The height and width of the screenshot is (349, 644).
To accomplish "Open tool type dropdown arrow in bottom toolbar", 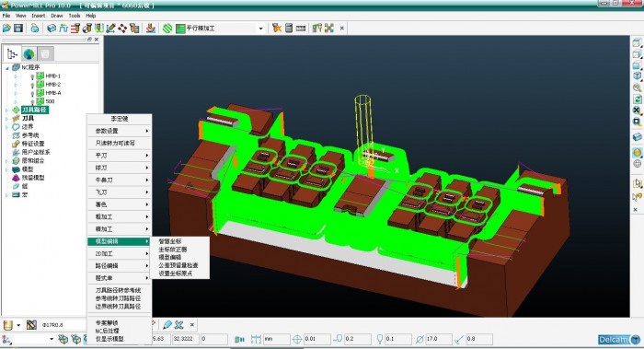I will pyautogui.click(x=18, y=325).
